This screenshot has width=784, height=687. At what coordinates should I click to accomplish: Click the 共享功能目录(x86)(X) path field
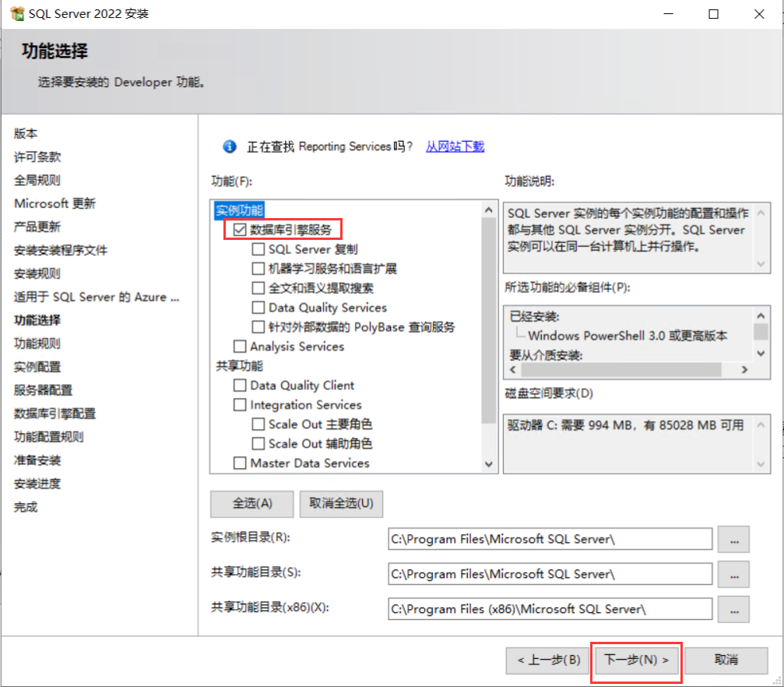click(x=550, y=609)
